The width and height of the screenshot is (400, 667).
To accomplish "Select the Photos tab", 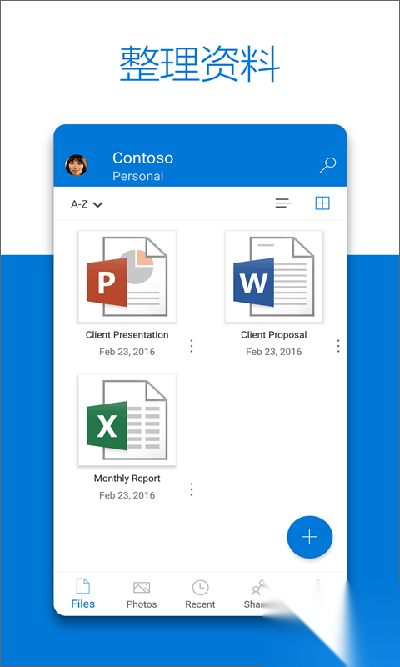I will (x=141, y=595).
